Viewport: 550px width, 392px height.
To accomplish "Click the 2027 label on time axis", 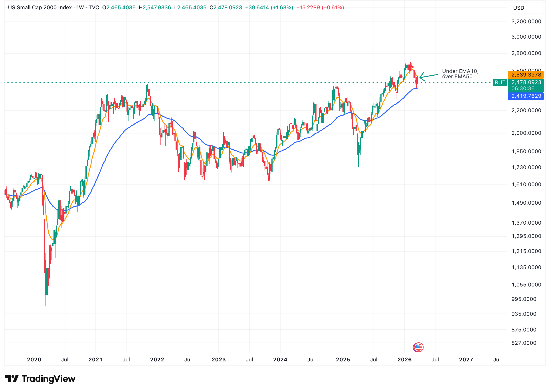I will [x=466, y=360].
